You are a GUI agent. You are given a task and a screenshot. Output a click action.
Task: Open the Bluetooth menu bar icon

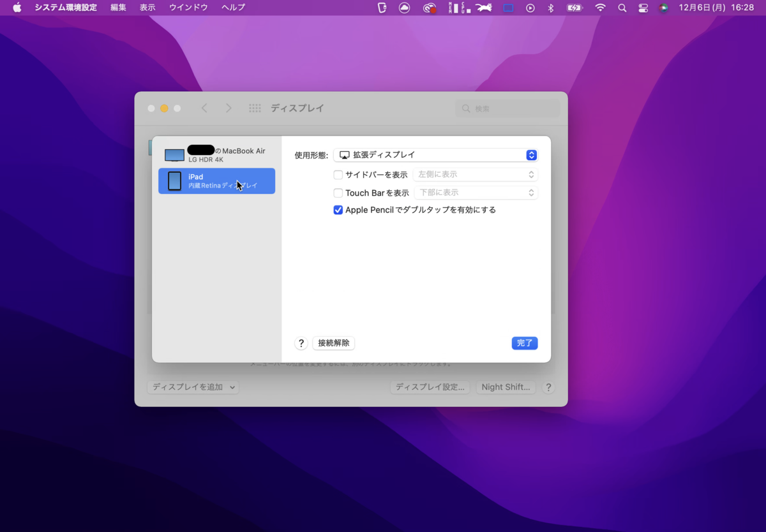(551, 8)
